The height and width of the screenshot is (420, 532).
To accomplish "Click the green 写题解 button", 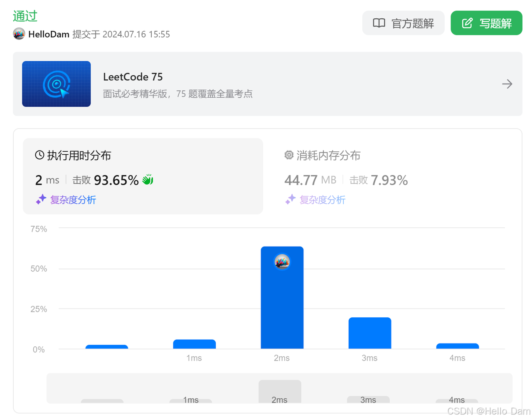I will click(x=486, y=23).
